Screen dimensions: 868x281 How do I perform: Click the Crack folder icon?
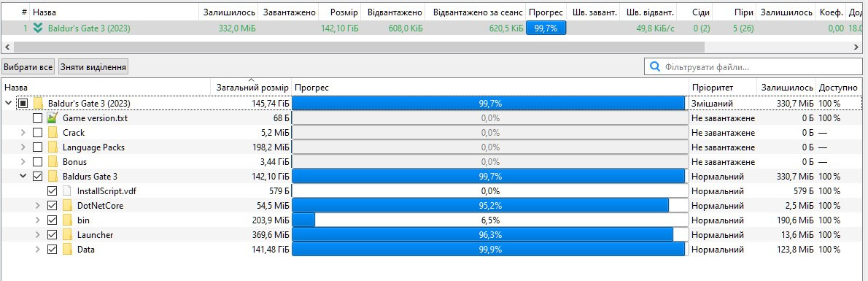[53, 132]
